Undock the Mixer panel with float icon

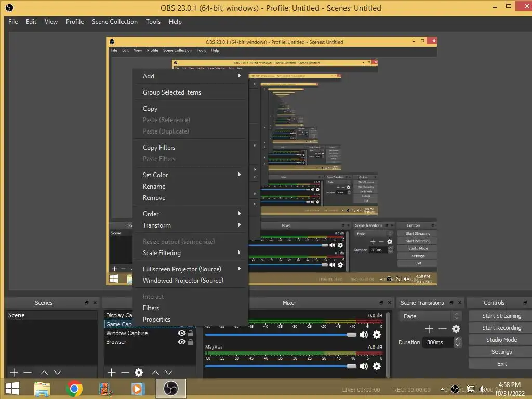point(381,303)
